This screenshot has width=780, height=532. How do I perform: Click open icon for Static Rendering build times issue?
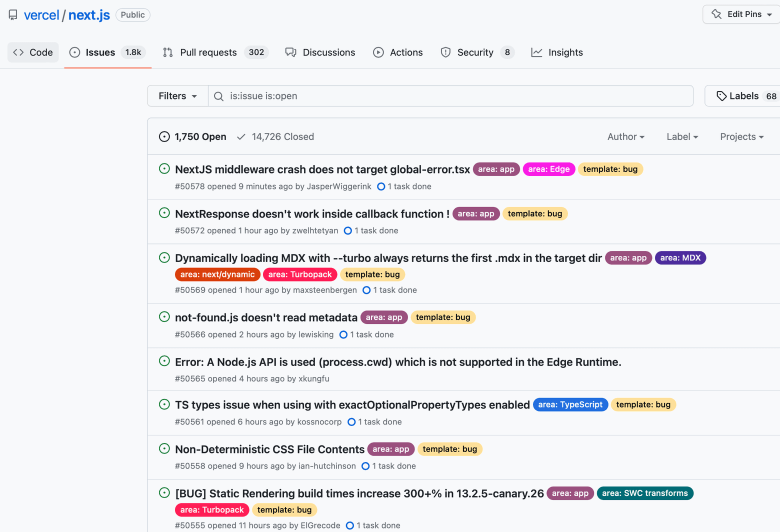tap(164, 492)
